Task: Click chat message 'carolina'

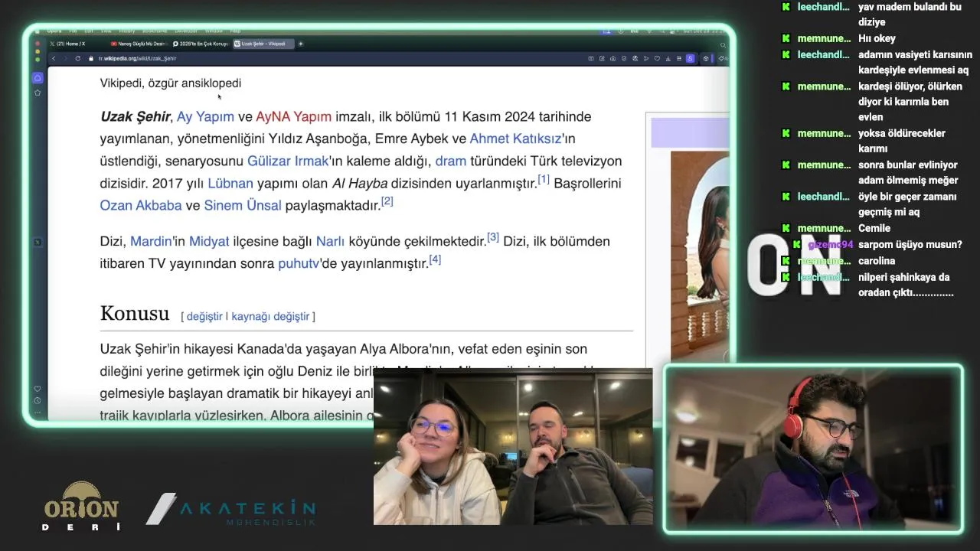Action: [x=877, y=261]
